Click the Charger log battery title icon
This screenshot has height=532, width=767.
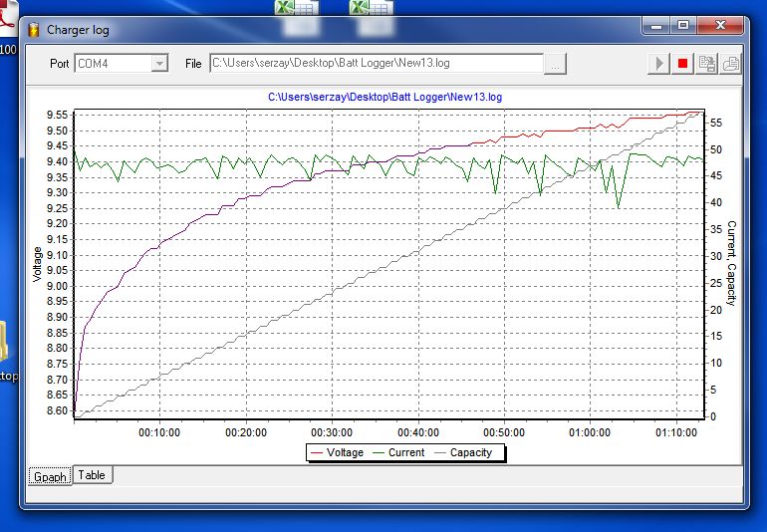pos(34,29)
